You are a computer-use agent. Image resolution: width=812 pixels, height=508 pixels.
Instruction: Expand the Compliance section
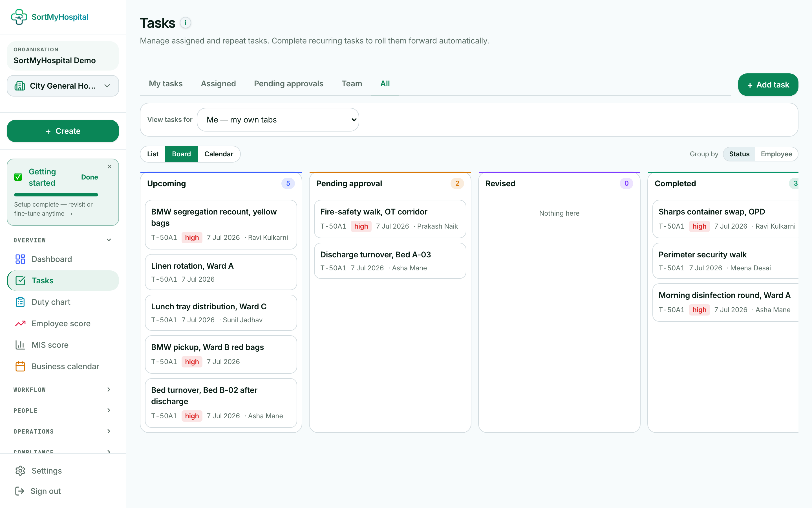63,451
